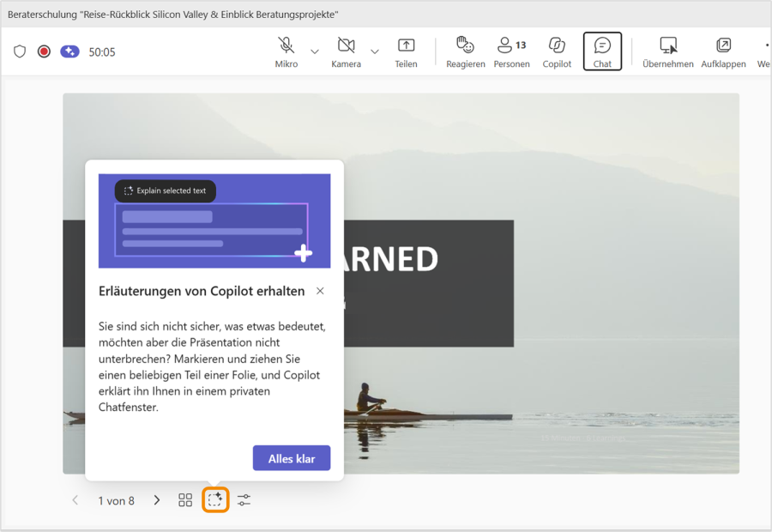Go to the next slide

tap(157, 500)
